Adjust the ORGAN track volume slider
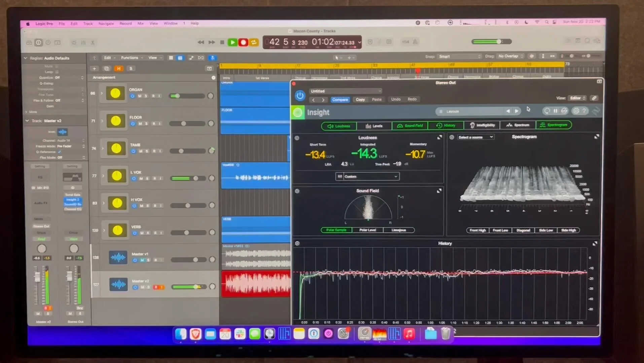The height and width of the screenshot is (363, 644). click(187, 96)
